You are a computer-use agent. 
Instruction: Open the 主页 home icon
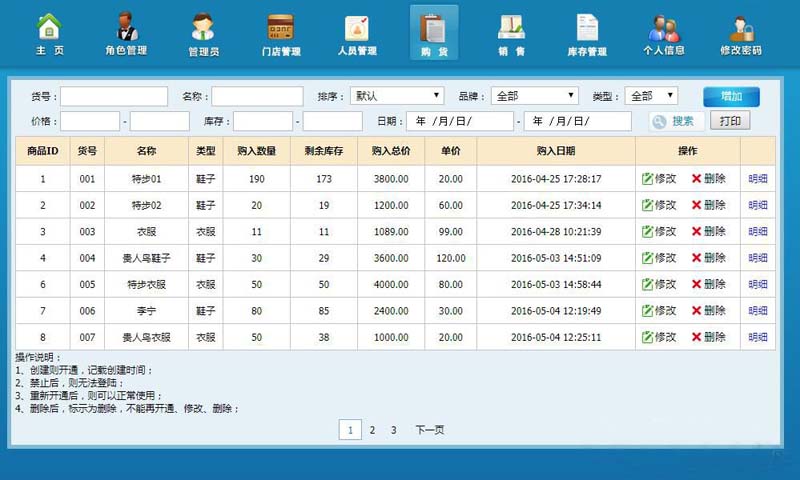pos(49,28)
